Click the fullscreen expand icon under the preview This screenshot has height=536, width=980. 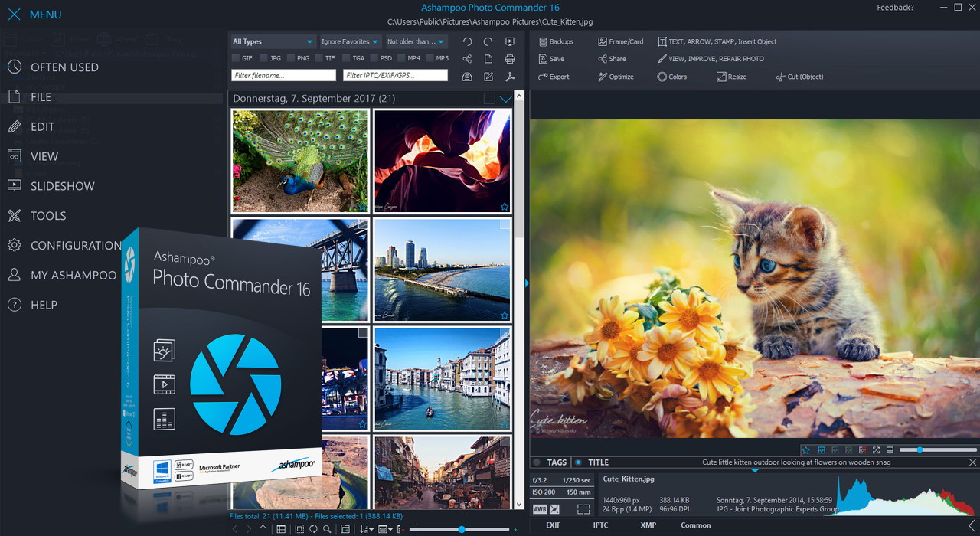pos(877,450)
